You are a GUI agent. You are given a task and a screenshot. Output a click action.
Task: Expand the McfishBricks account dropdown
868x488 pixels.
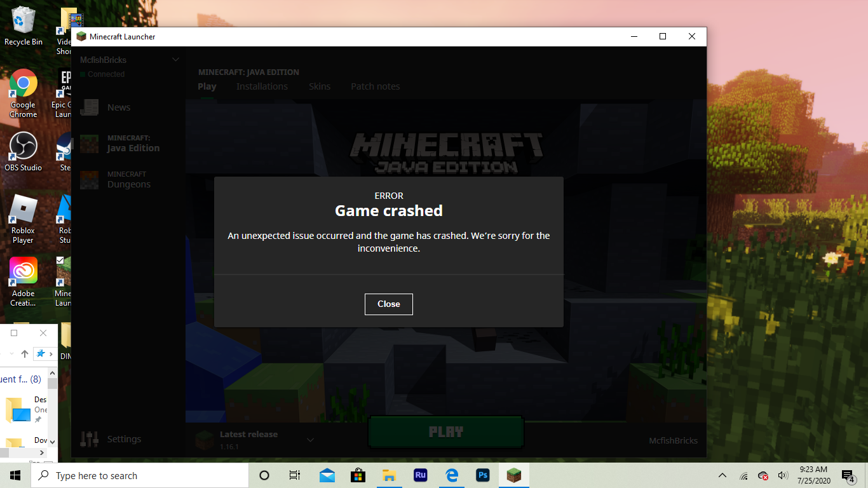(x=175, y=60)
